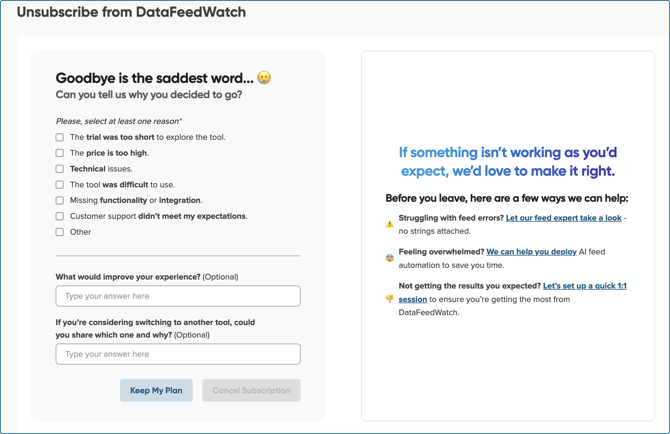
Task: Check 'Missing functionality or integration' option
Action: (x=60, y=200)
